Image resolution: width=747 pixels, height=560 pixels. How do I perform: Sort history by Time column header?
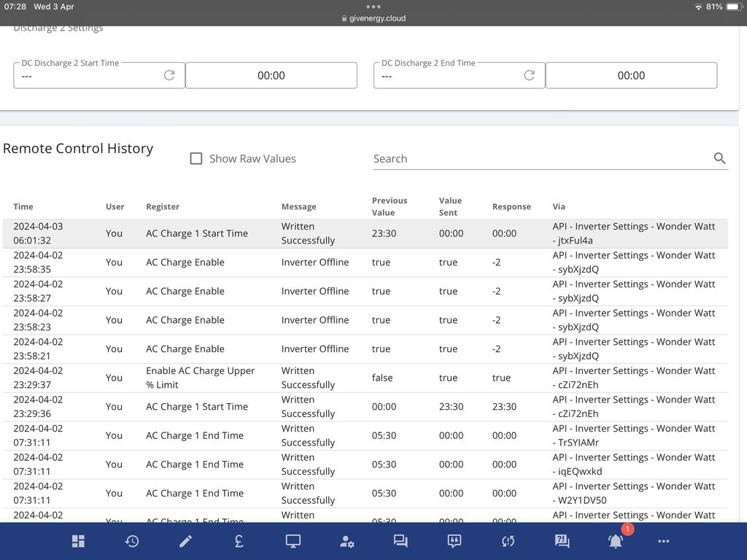point(23,206)
